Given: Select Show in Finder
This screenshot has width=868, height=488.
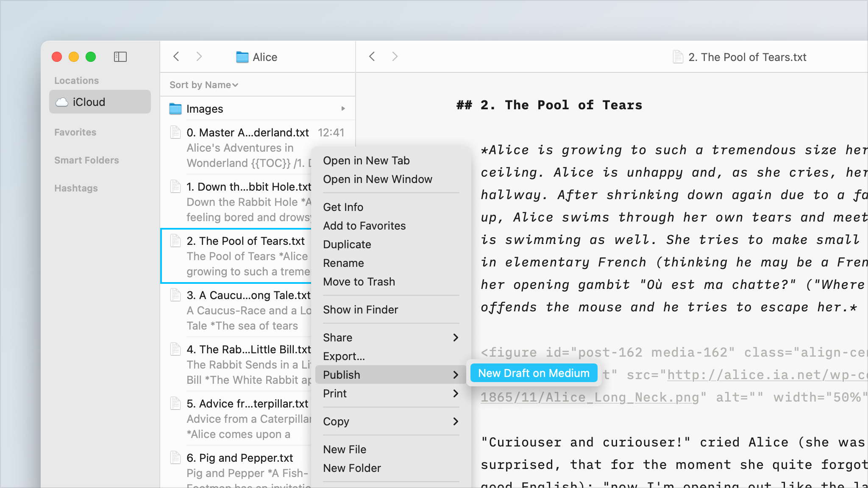Looking at the screenshot, I should click(390, 310).
